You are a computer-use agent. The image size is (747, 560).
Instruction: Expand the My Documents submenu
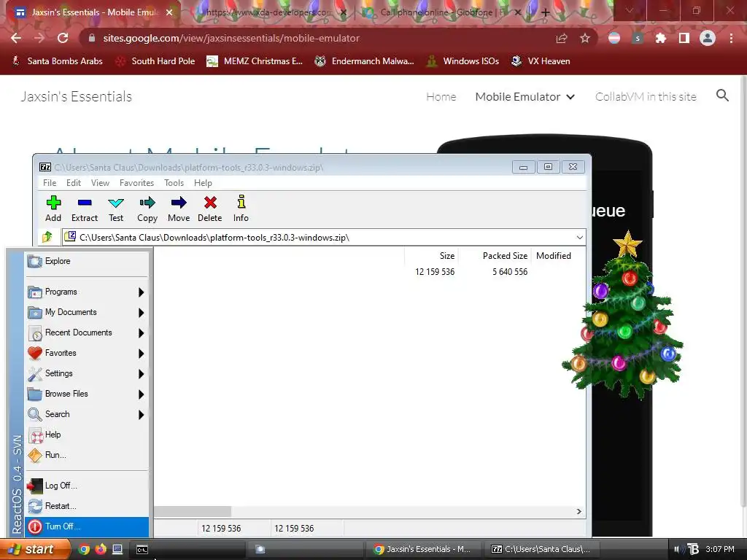click(x=87, y=312)
